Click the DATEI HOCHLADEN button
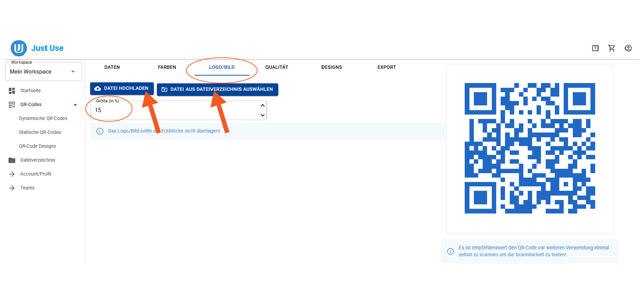The width and height of the screenshot is (644, 305). tap(122, 88)
